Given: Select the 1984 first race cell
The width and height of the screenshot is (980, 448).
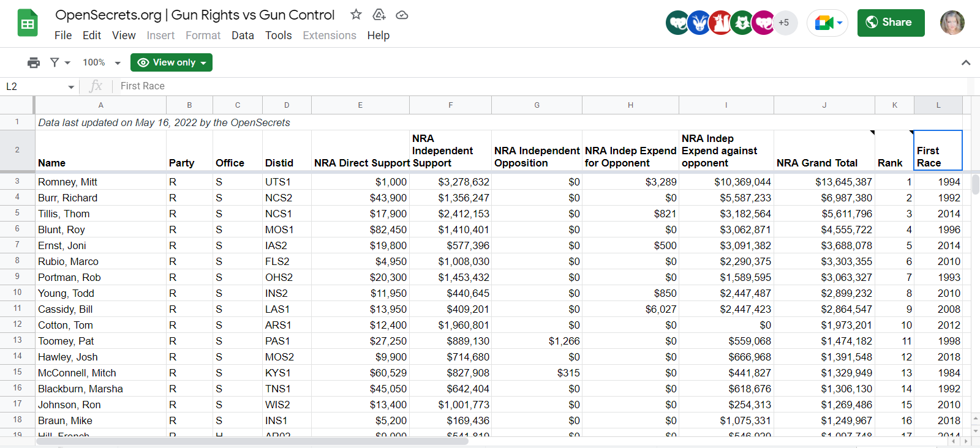Looking at the screenshot, I should (938, 373).
